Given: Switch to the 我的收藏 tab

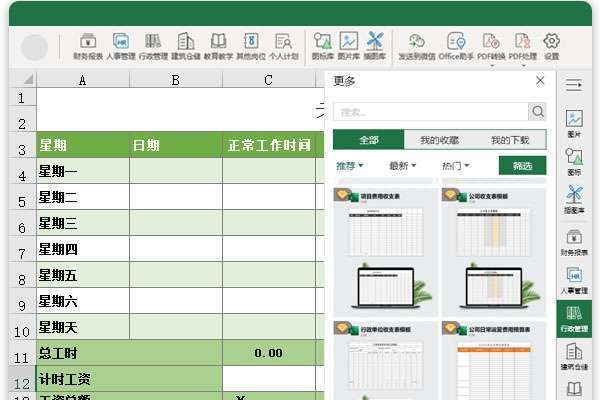Looking at the screenshot, I should 440,140.
